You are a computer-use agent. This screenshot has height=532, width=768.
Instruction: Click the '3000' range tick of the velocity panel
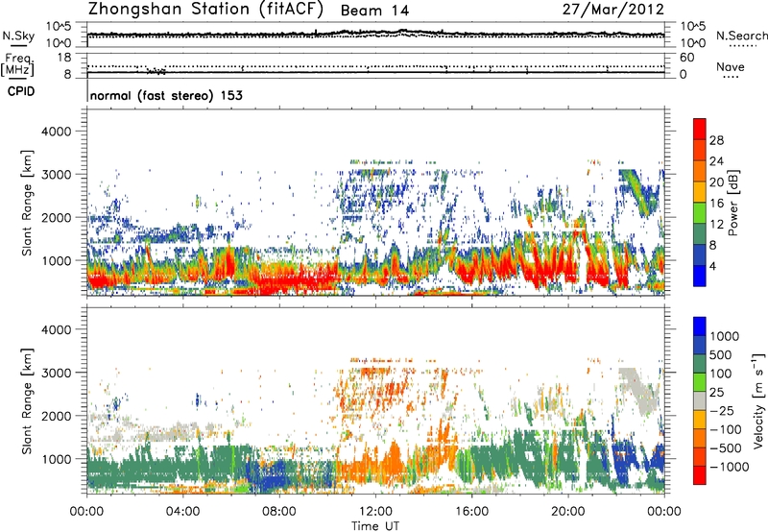coord(57,373)
